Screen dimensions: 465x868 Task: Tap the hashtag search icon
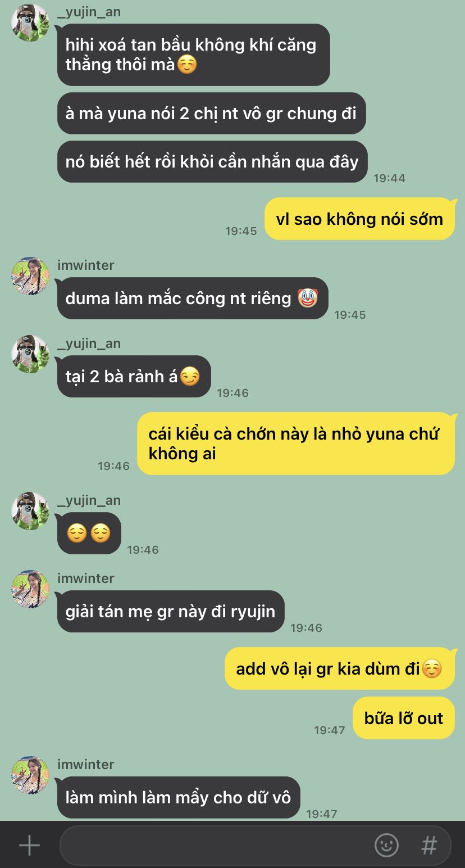429,845
